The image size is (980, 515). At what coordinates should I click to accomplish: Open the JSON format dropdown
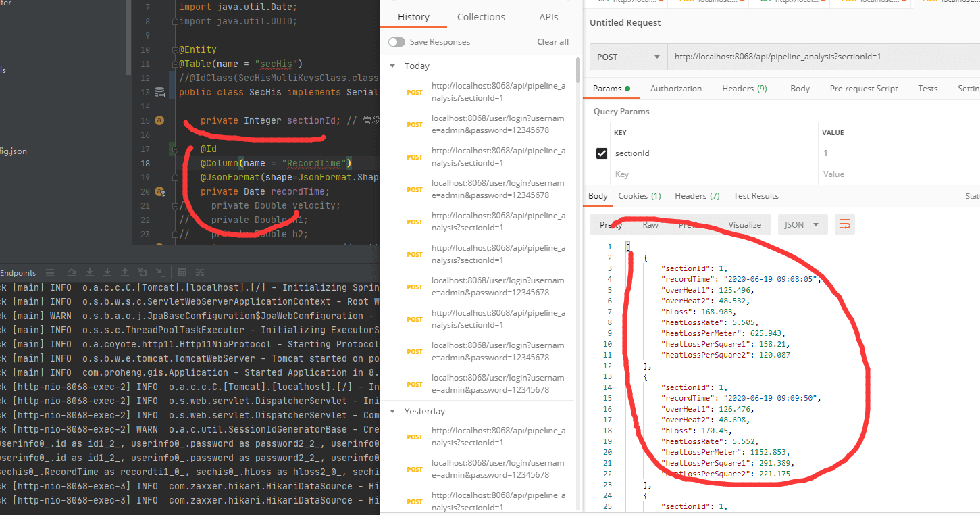click(x=802, y=225)
